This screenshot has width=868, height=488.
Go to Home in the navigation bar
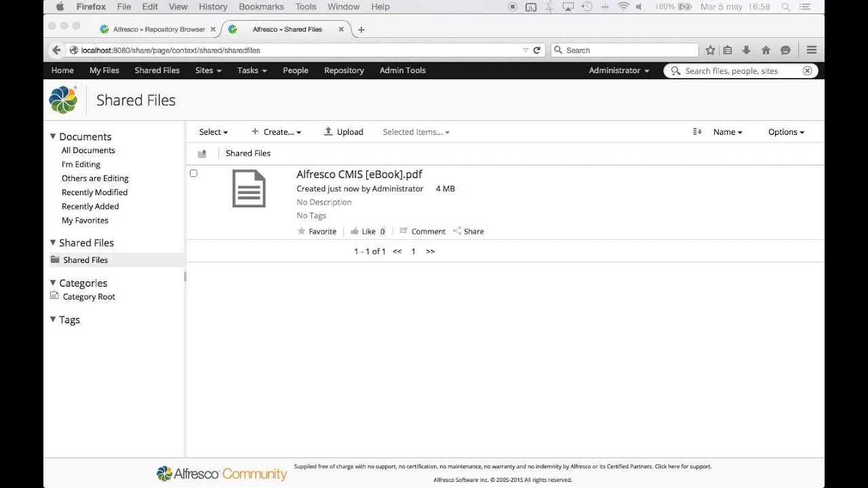[x=62, y=70]
